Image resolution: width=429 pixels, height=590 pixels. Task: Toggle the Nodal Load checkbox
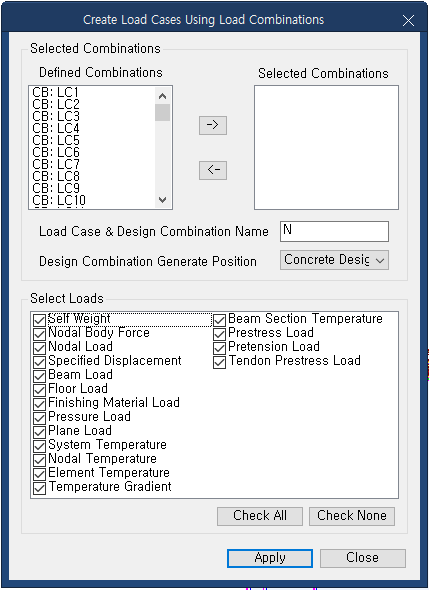click(39, 348)
